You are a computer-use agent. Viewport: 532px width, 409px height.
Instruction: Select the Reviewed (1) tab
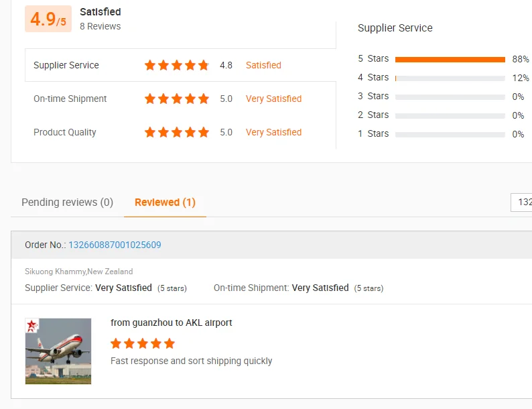[x=165, y=202]
